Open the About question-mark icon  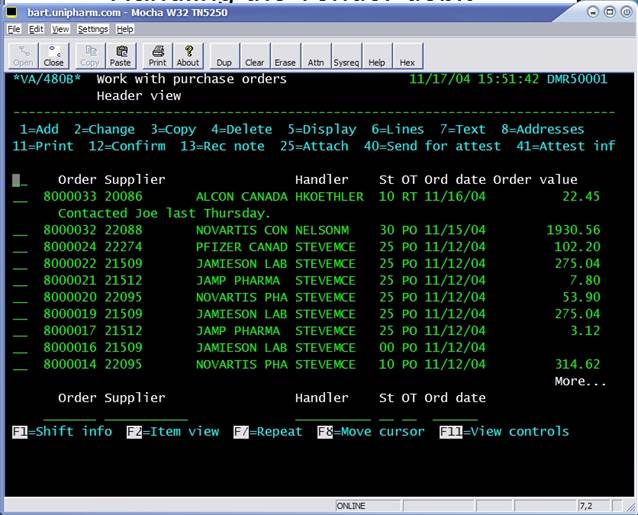click(x=188, y=56)
